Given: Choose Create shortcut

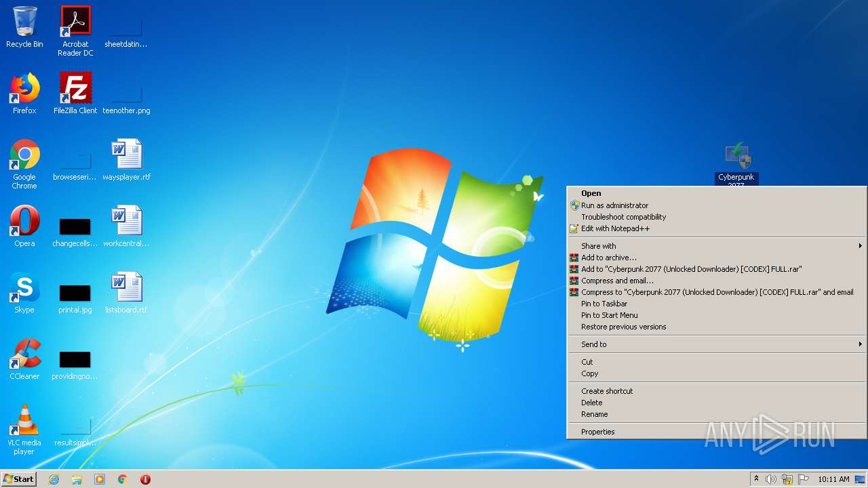Looking at the screenshot, I should (x=717, y=391).
